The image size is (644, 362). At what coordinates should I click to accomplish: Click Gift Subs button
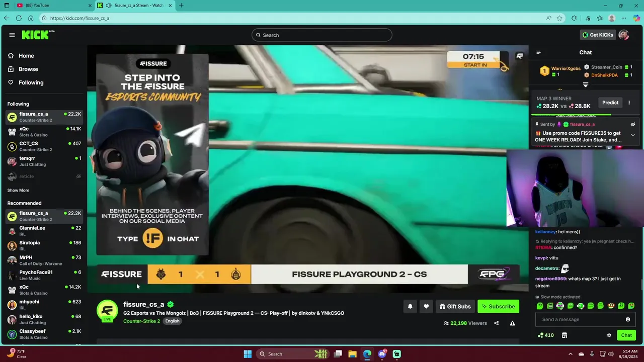coord(455,306)
